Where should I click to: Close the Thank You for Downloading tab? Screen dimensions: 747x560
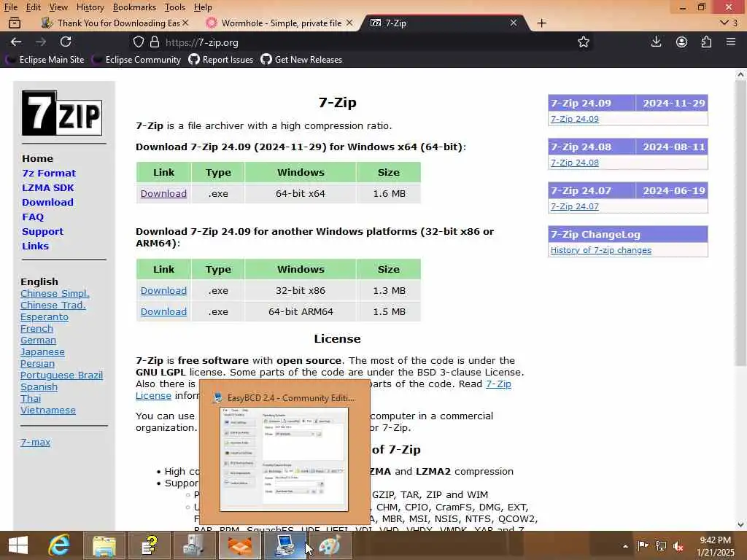coord(185,23)
